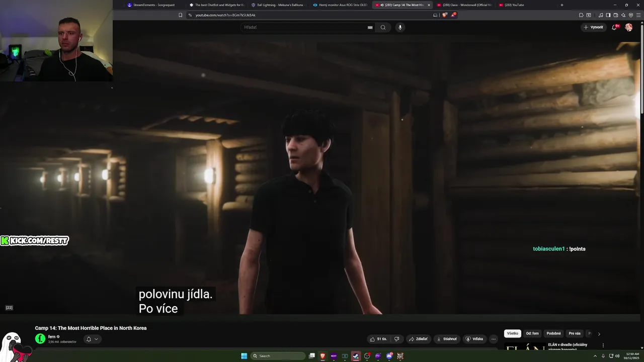Open options for the ELÁN v divadle video
The image size is (644, 362).
pos(603,345)
